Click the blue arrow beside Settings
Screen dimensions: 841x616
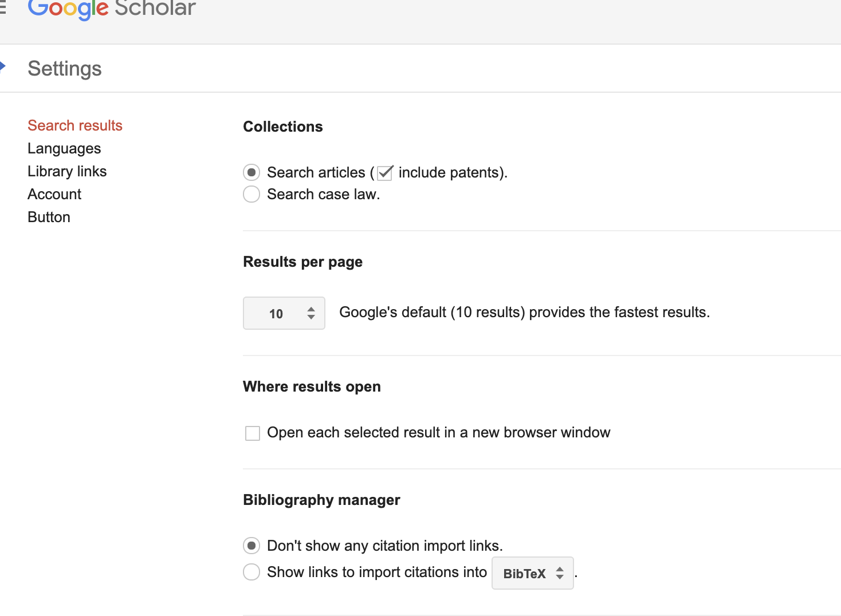[3, 66]
